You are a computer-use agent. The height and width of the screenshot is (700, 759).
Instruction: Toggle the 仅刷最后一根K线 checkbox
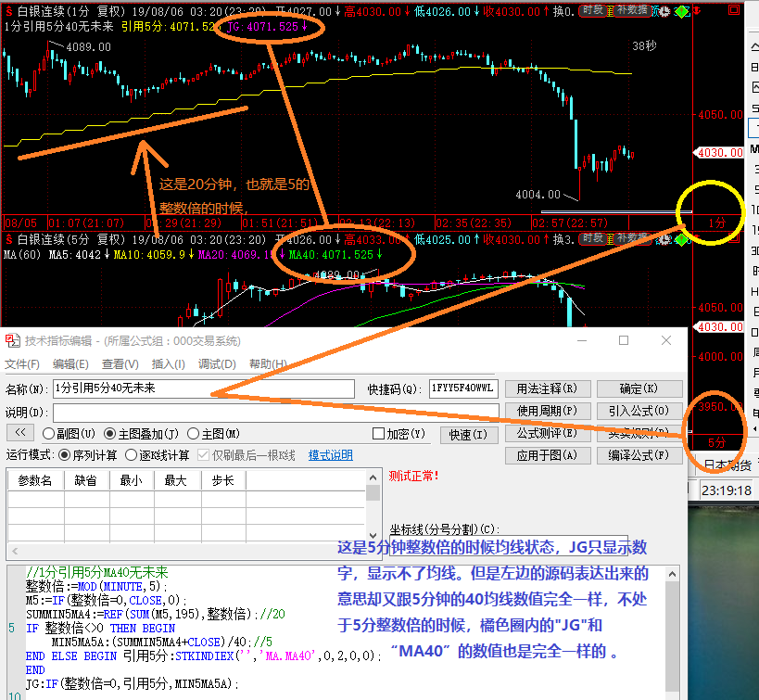point(203,455)
